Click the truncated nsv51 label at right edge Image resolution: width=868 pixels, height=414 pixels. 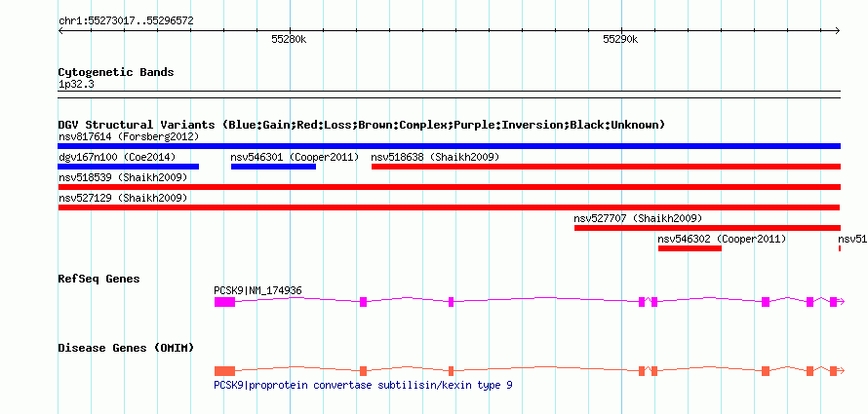click(x=852, y=240)
